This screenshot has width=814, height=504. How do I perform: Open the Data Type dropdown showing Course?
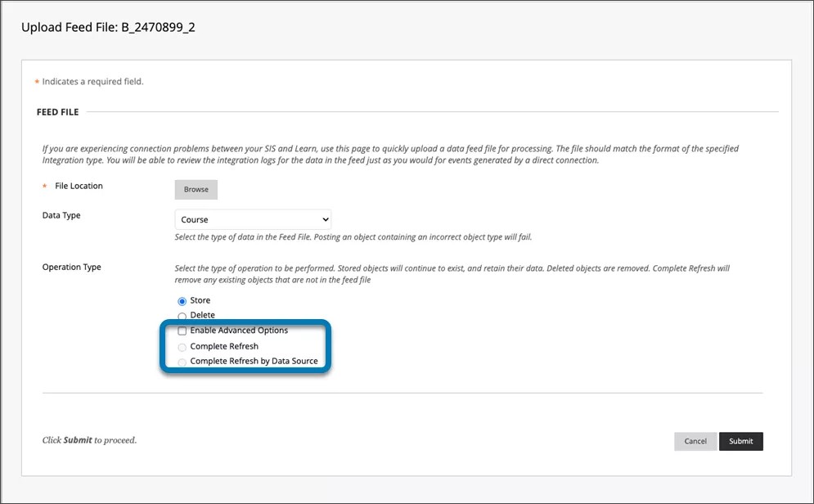click(x=252, y=218)
